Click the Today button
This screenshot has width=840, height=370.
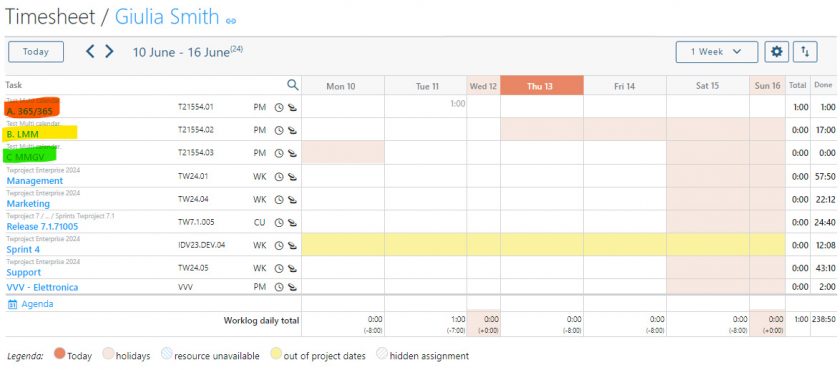tap(36, 52)
